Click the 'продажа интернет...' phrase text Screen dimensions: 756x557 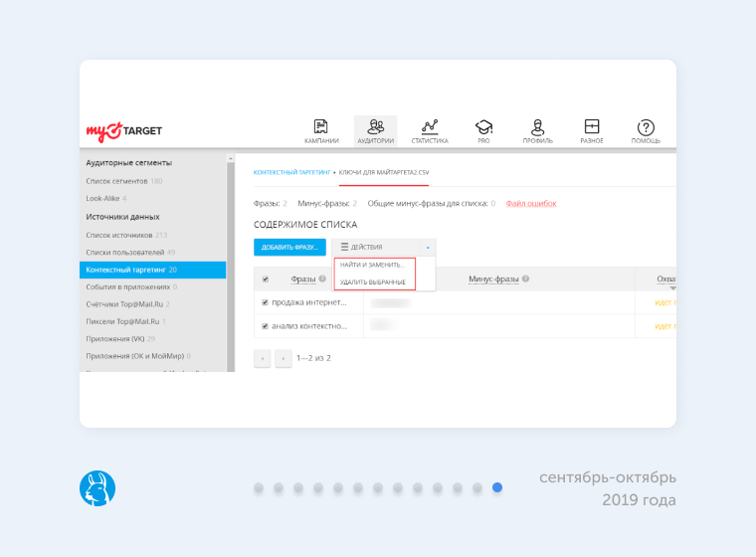pos(309,302)
